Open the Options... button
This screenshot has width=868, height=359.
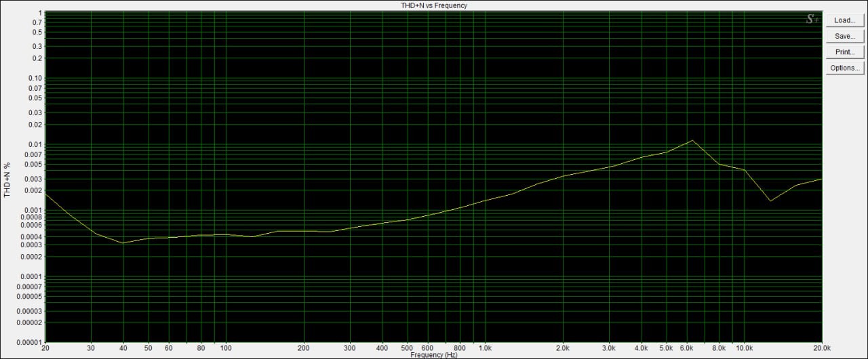pyautogui.click(x=844, y=68)
